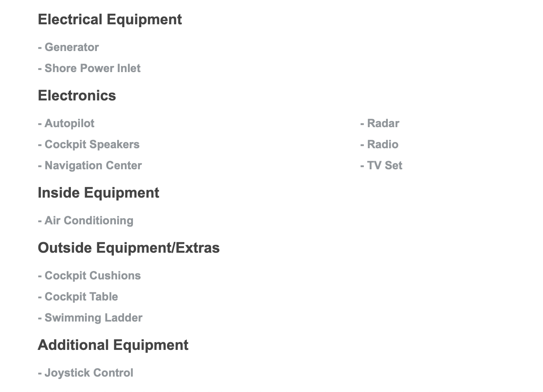This screenshot has height=392, width=543.
Task: Click the dash bullet before Generator
Action: point(40,48)
